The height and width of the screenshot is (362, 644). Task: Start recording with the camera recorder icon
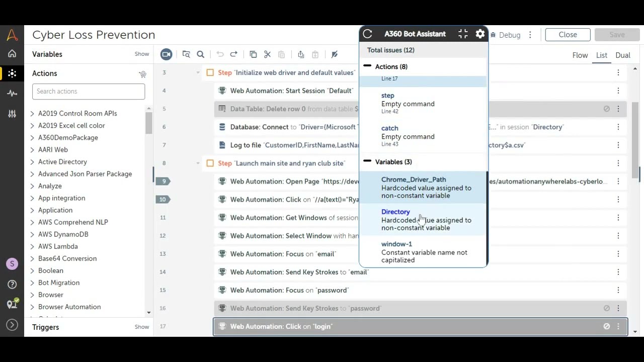[166, 54]
